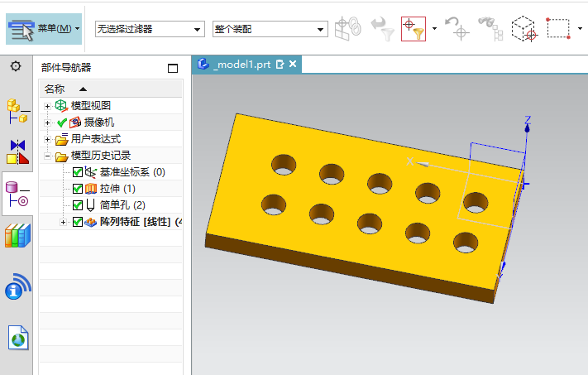The image size is (588, 375).
Task: Switch to the _model1.prt tab
Action: pos(244,65)
